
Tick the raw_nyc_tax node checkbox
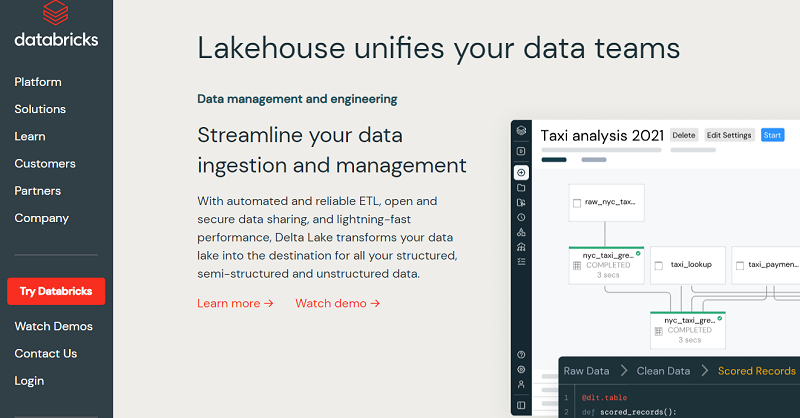click(x=577, y=203)
